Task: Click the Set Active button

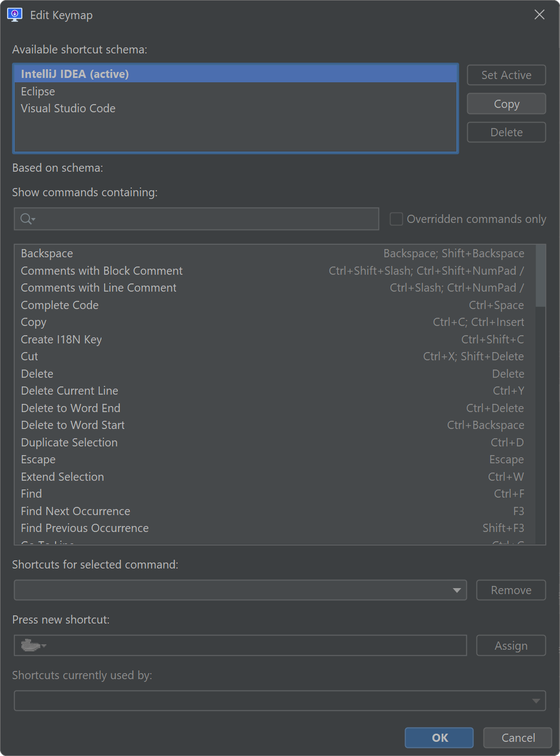Action: (x=507, y=75)
